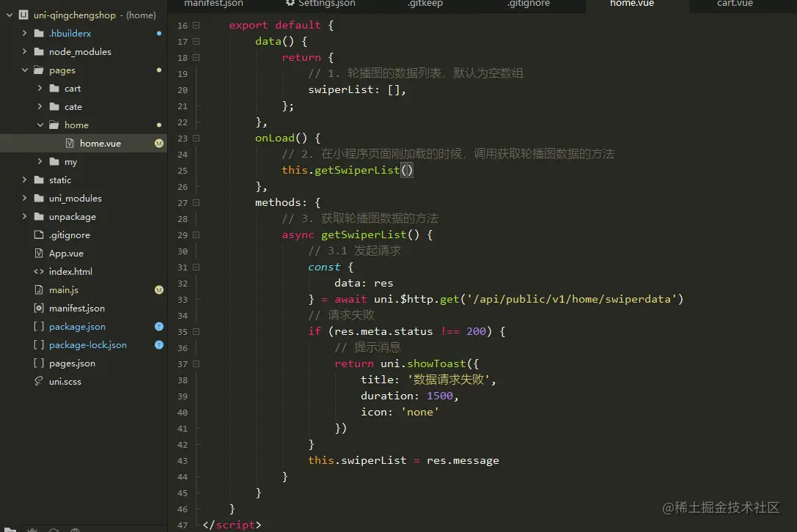Click the home.vue file icon
This screenshot has width=797, height=532.
70,144
